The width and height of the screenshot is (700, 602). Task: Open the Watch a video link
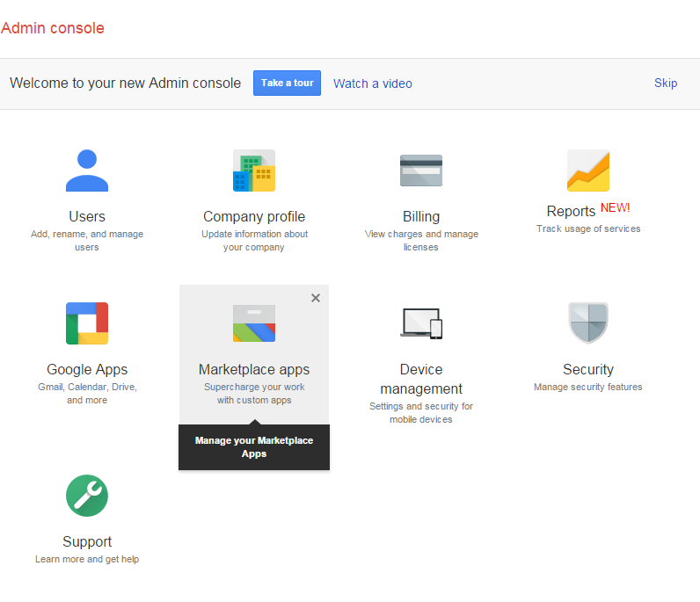373,83
